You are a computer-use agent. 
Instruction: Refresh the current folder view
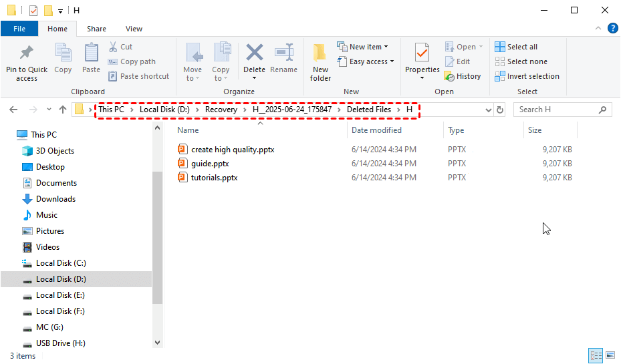click(500, 110)
